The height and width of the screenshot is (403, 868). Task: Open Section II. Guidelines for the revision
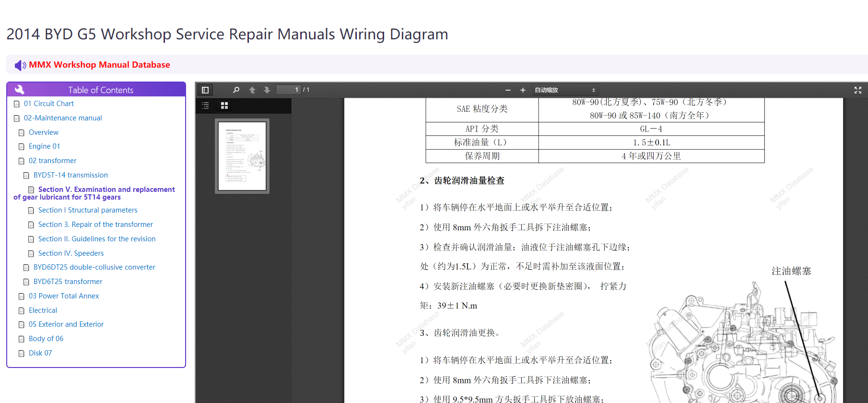(x=97, y=239)
